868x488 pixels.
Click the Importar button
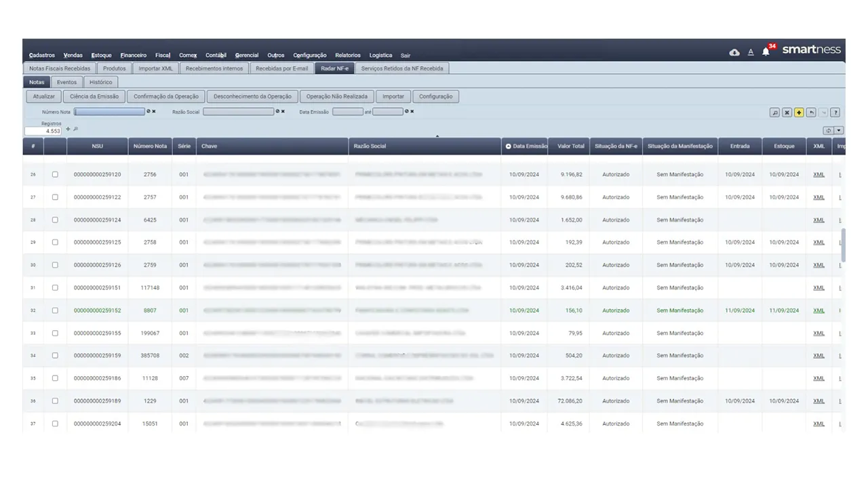pyautogui.click(x=393, y=97)
